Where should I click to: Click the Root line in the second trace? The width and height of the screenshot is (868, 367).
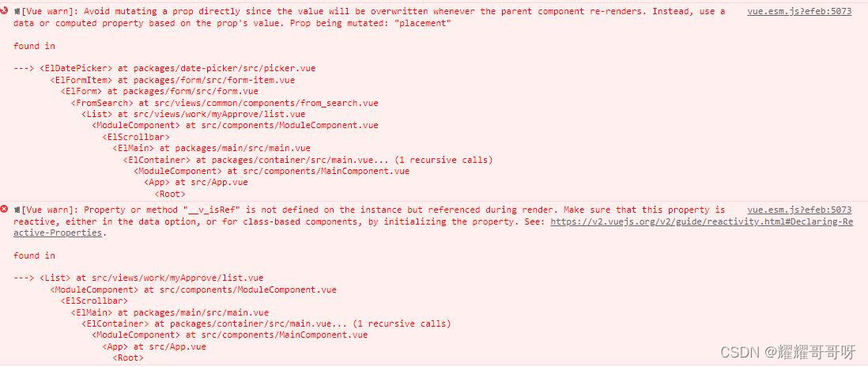click(128, 358)
